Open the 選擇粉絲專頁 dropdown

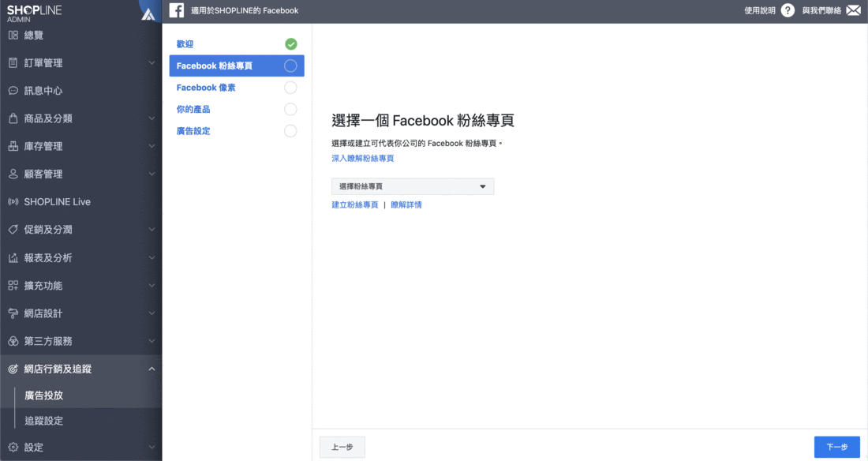pyautogui.click(x=413, y=186)
